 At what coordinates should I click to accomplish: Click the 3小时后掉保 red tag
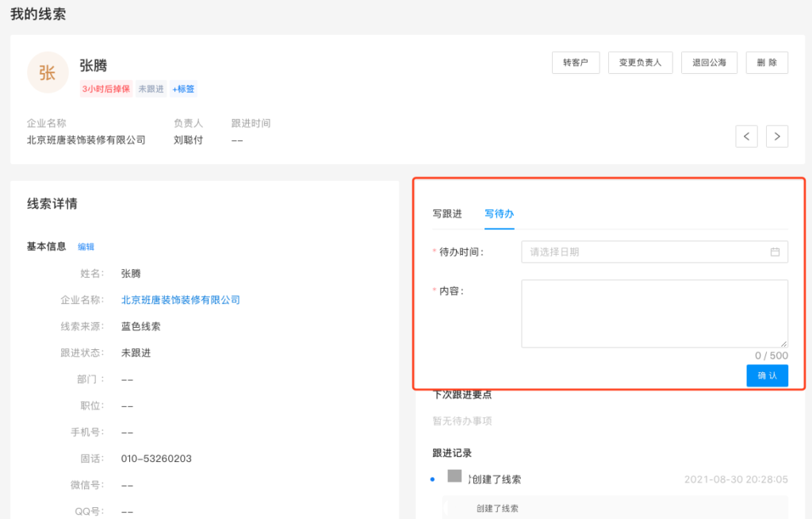(x=105, y=89)
